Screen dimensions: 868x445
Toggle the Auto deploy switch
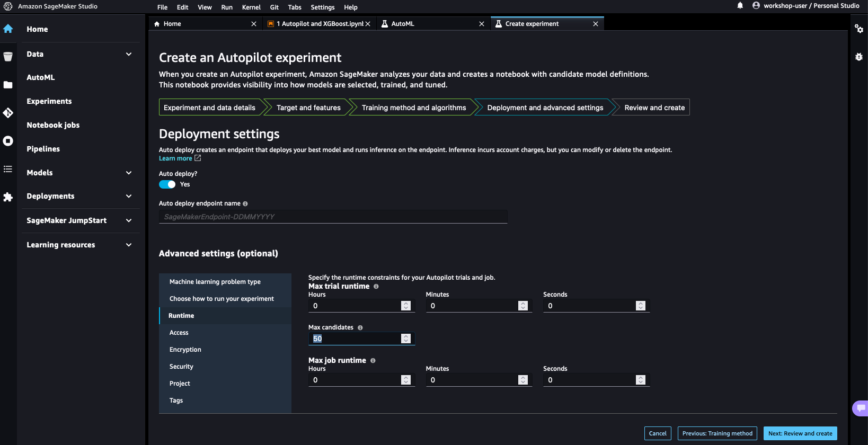click(167, 184)
